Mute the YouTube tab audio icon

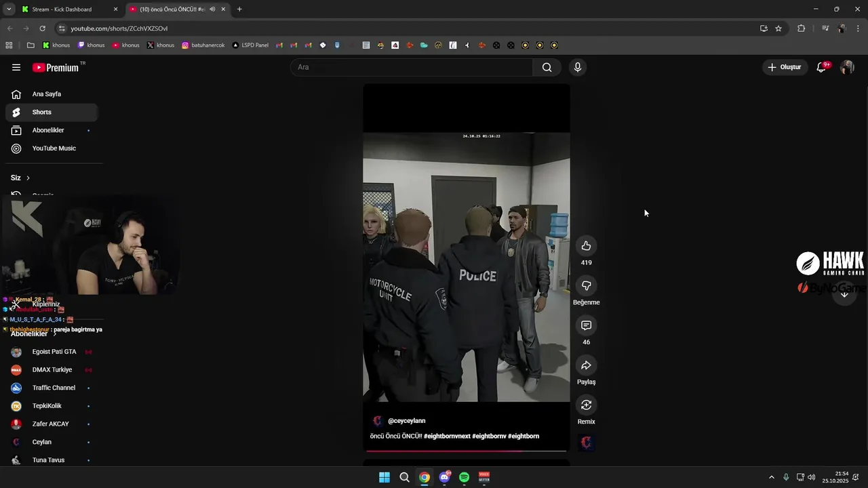click(212, 9)
